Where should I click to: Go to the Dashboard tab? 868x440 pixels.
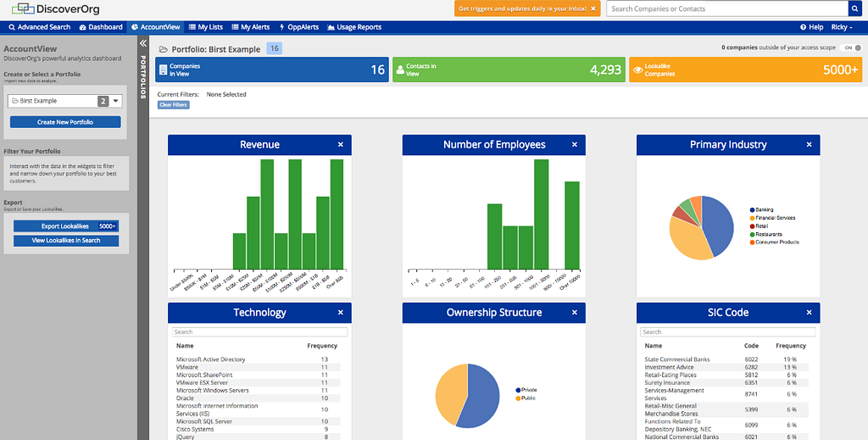[101, 27]
